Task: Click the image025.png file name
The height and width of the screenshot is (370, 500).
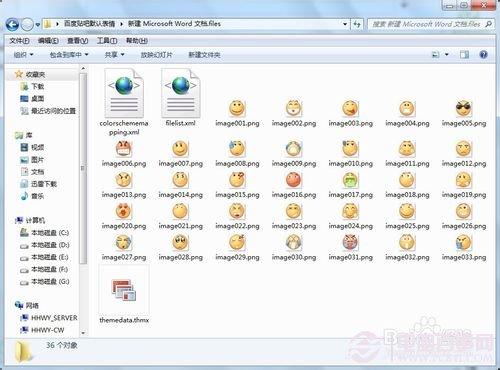Action: tap(407, 226)
